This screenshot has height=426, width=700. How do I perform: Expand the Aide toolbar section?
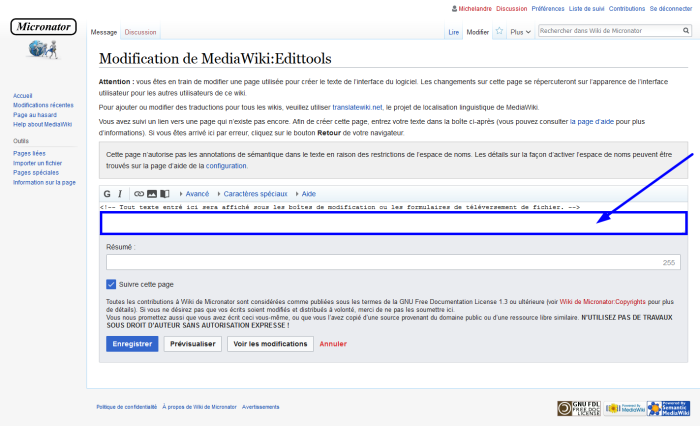click(x=306, y=194)
